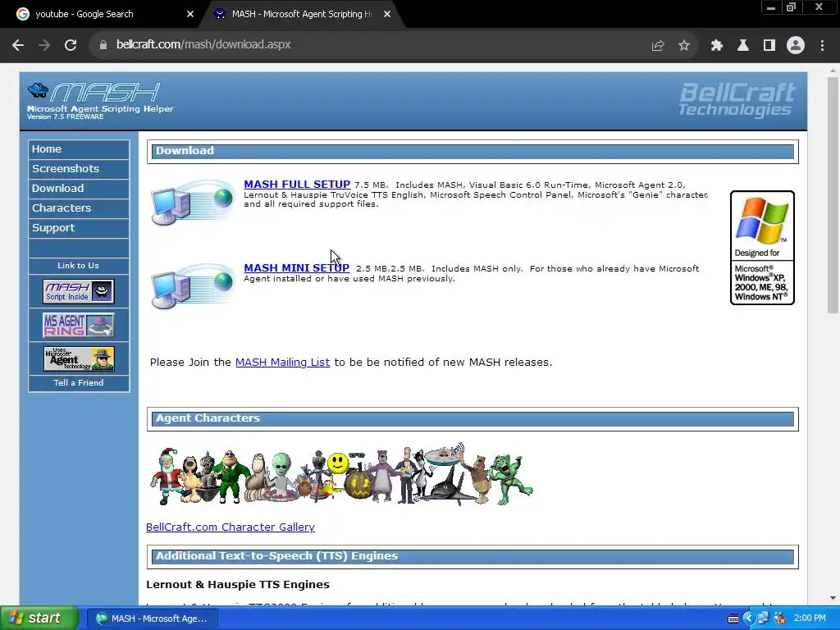Open the Windows start menu
840x630 pixels.
click(x=39, y=619)
